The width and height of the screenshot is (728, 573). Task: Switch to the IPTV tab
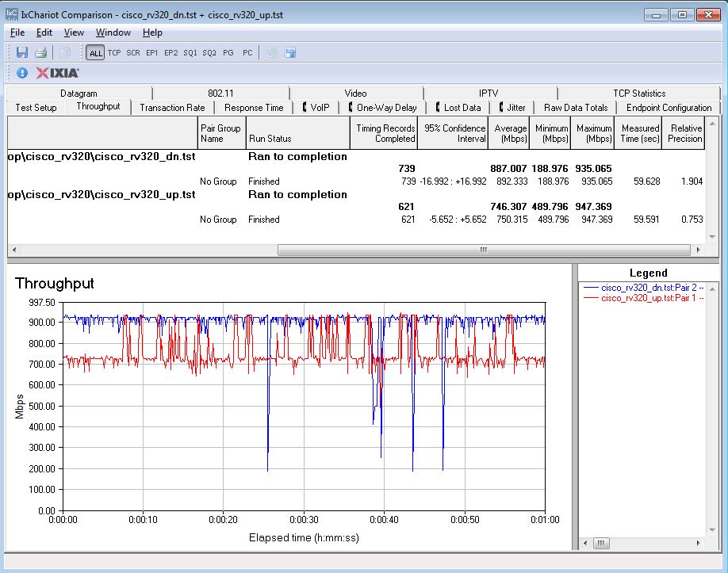click(x=489, y=94)
